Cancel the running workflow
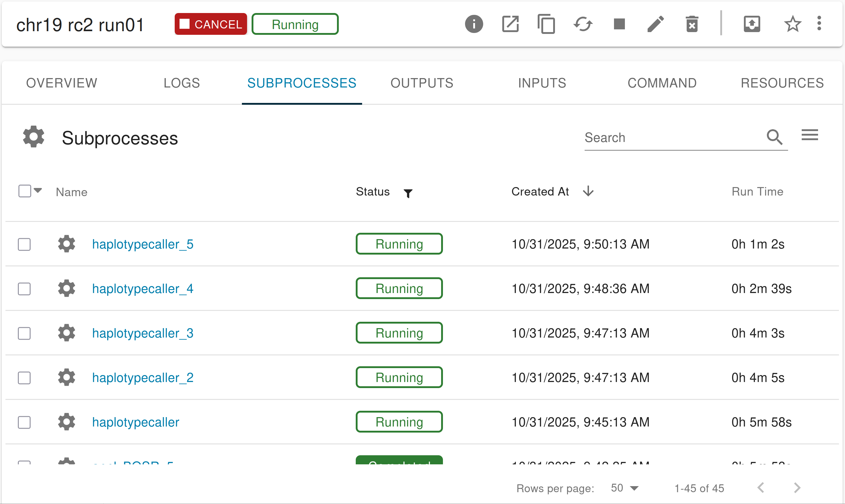Viewport: 845px width, 504px height. 211,24
